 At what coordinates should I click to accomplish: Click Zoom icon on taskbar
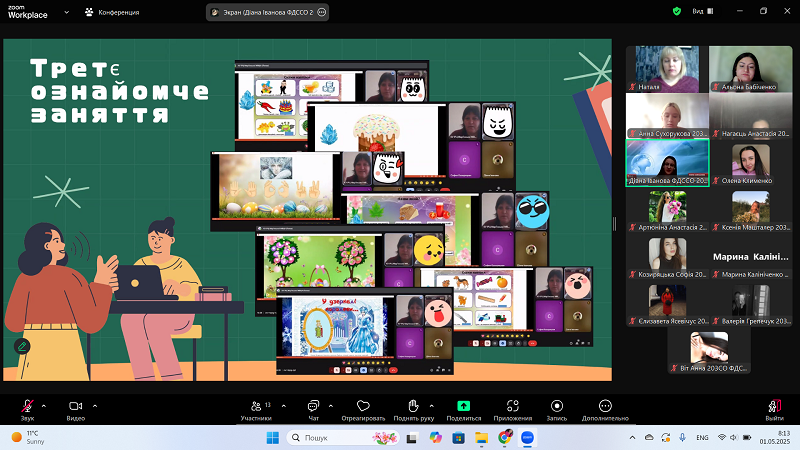tap(528, 438)
